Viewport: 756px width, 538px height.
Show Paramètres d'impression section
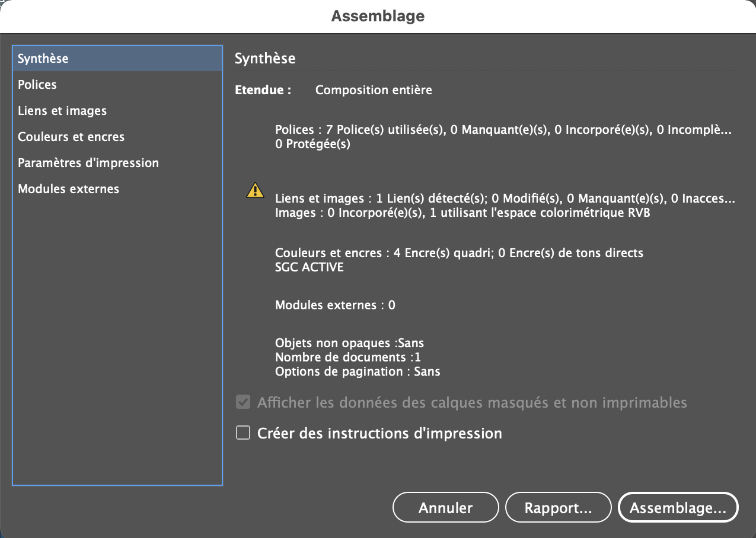[x=88, y=163]
